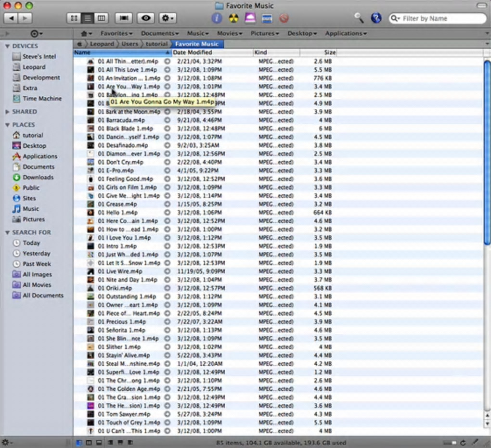Click circle arrow beside 01 Tom Sawyer.m4p
This screenshot has width=491, height=448.
[168, 414]
